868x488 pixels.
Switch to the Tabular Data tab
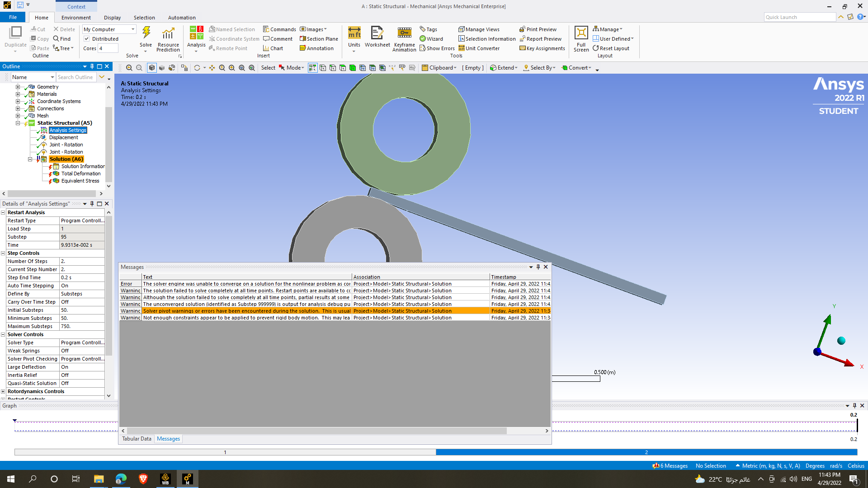pos(137,439)
